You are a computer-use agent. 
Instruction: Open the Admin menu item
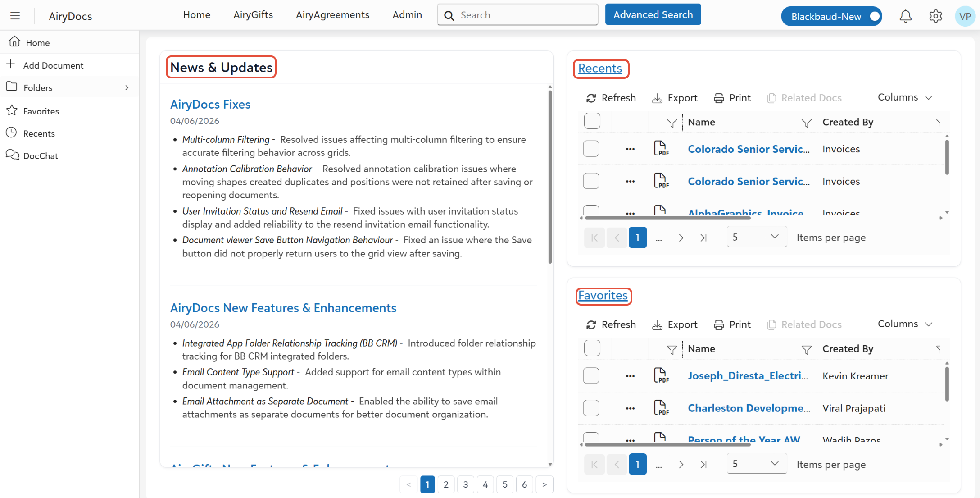point(407,15)
